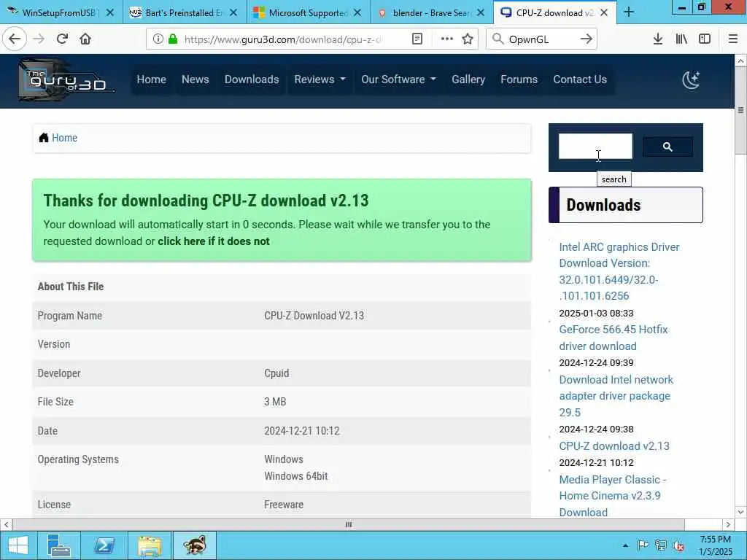The height and width of the screenshot is (560, 747).
Task: Click the Guru3D site search magnifier button
Action: 667,147
